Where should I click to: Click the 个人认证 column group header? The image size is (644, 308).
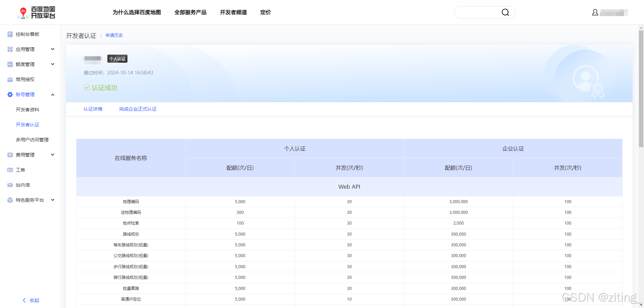click(x=295, y=148)
